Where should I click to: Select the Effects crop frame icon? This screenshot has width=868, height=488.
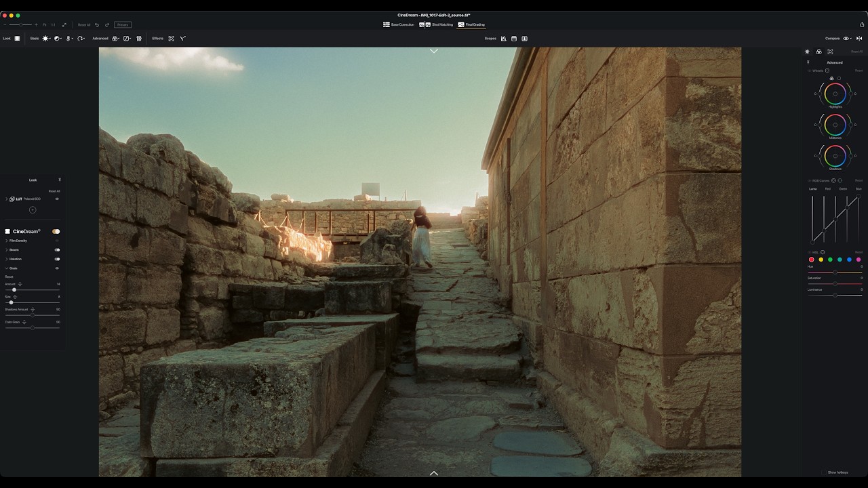point(171,39)
